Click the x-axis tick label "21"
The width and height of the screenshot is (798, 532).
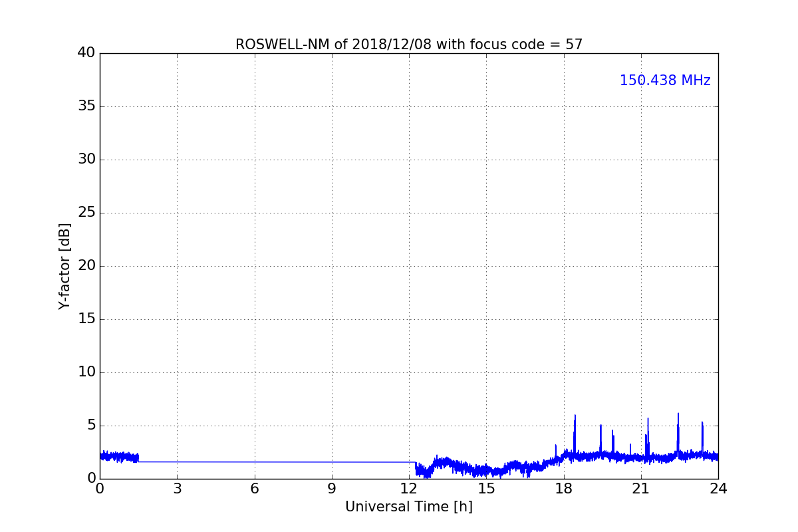point(641,489)
